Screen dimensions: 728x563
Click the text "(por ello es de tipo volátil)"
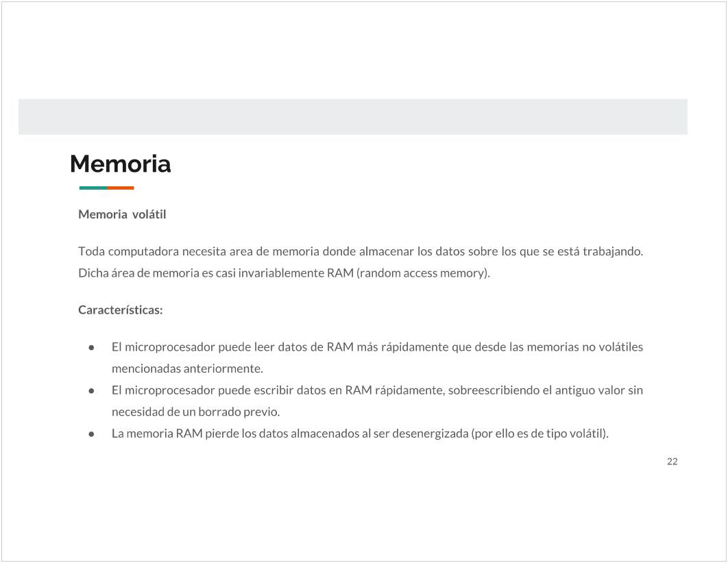pyautogui.click(x=539, y=434)
